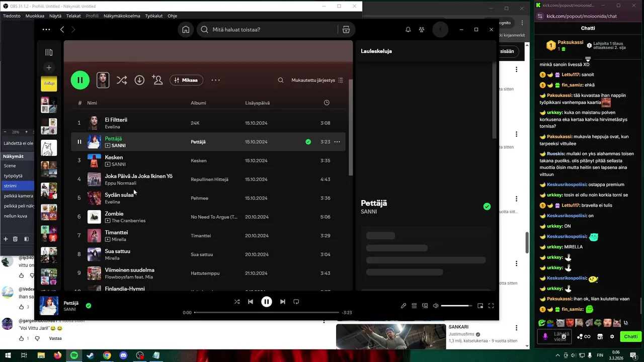Focus the 'Mitä haluat toistaa?' search field
Screen dimensions: 644x362
click(x=267, y=30)
